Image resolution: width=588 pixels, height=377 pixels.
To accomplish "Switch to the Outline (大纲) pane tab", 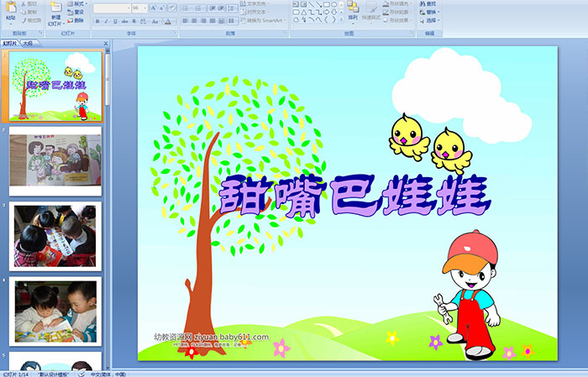I will point(28,44).
